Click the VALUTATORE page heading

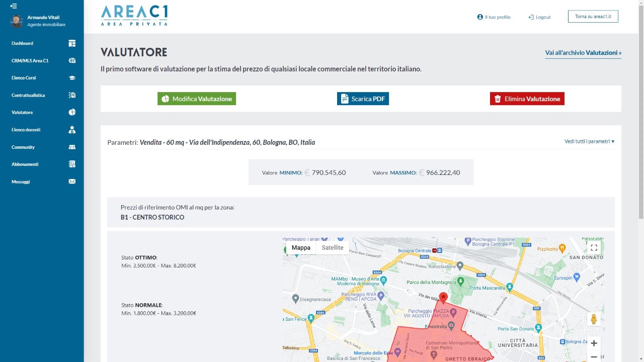click(134, 52)
